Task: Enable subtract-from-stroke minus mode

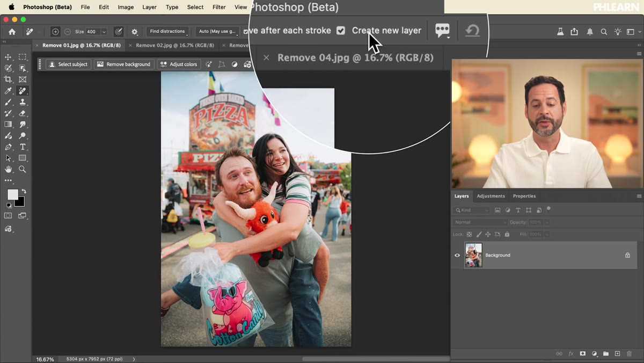Action: (68, 32)
